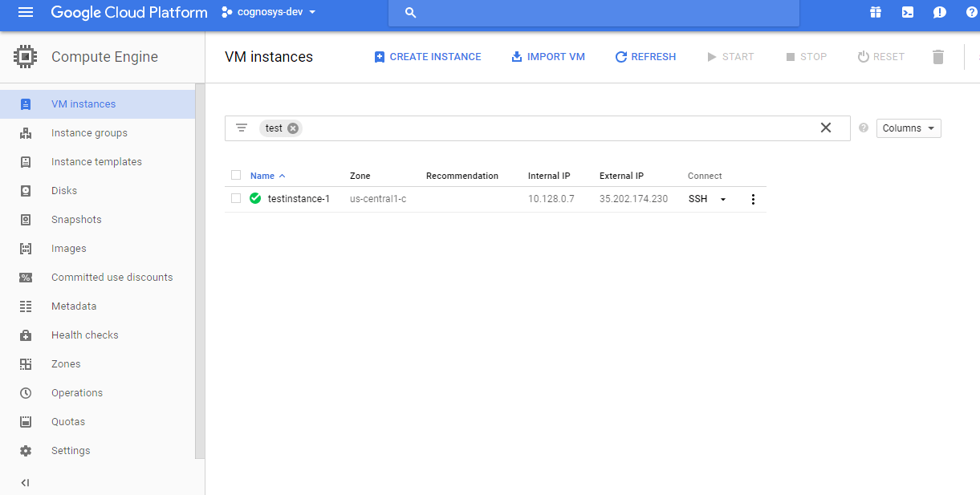The width and height of the screenshot is (980, 495).
Task: Click the filter funnel icon
Action: tap(242, 128)
